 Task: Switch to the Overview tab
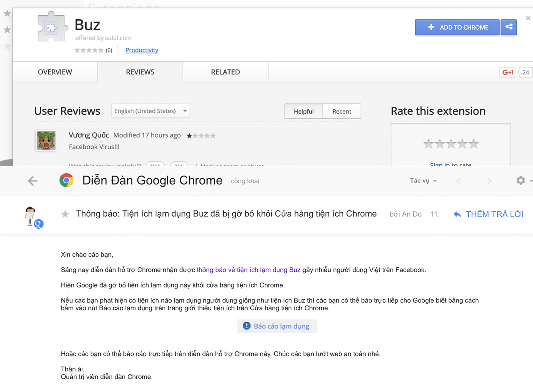click(55, 72)
